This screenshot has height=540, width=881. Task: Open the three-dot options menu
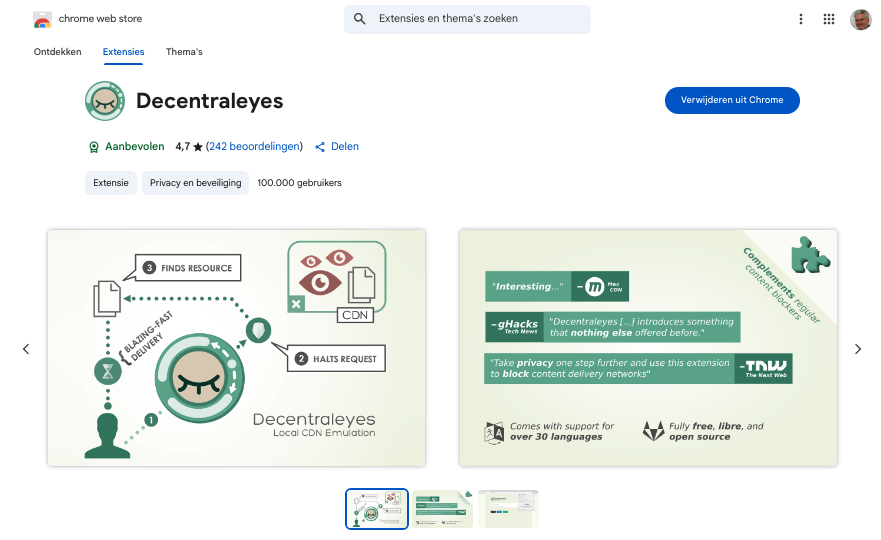click(800, 19)
